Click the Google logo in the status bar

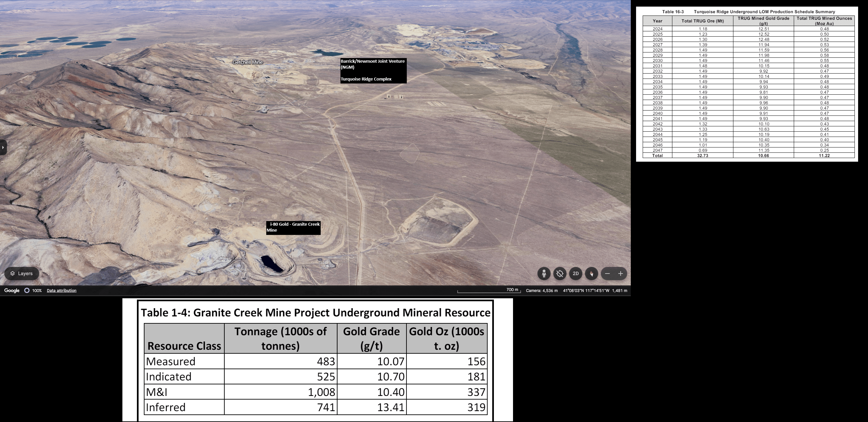(12, 290)
